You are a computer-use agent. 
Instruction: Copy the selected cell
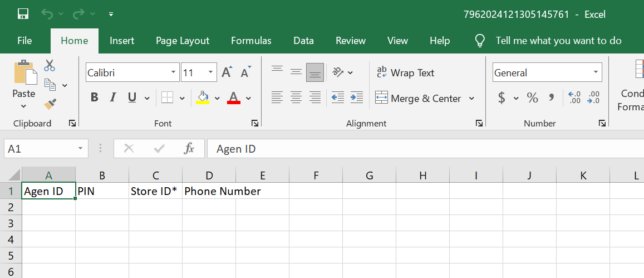click(50, 85)
